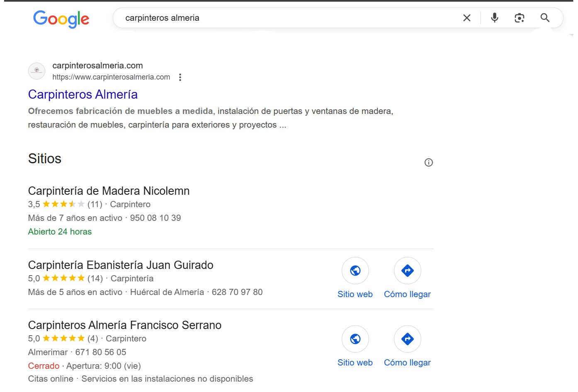Viewport: 578px width, 392px height.
Task: Open Carpintería Ebanistería Juan Guirado listing
Action: tap(121, 265)
